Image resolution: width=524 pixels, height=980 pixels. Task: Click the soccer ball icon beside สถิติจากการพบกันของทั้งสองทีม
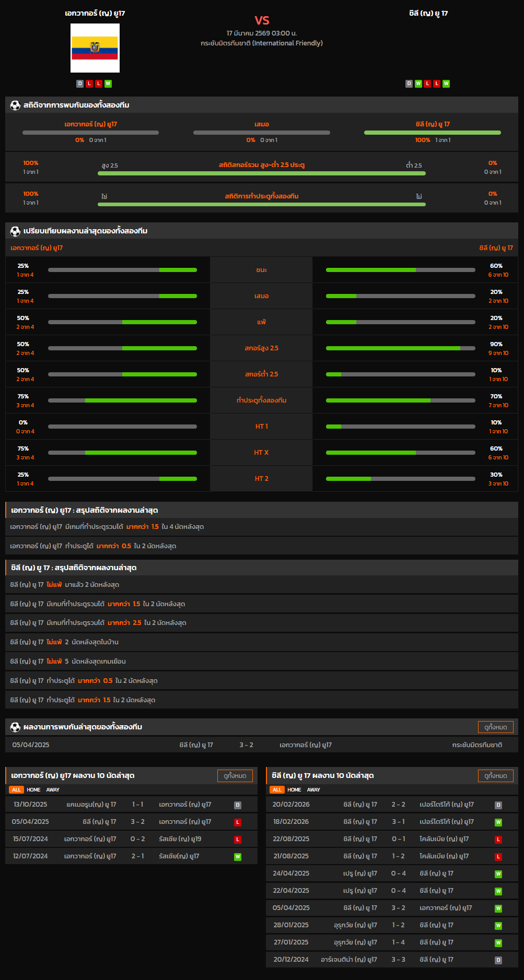tap(15, 105)
